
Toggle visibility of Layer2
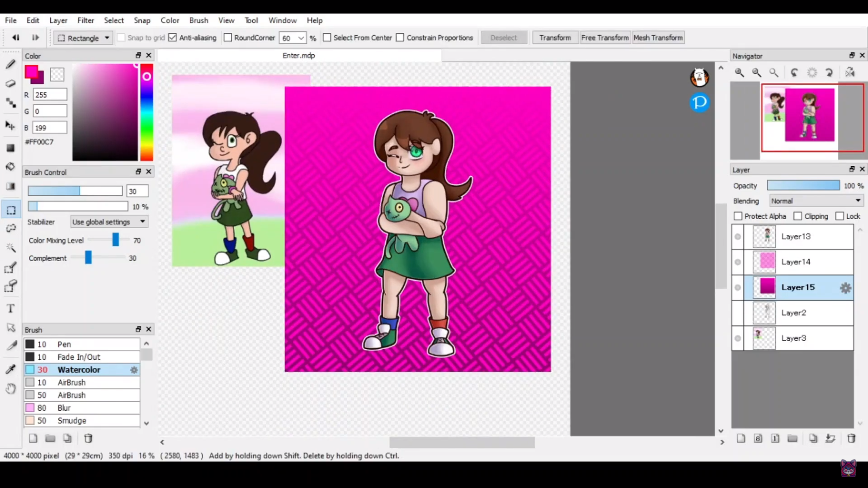point(738,313)
